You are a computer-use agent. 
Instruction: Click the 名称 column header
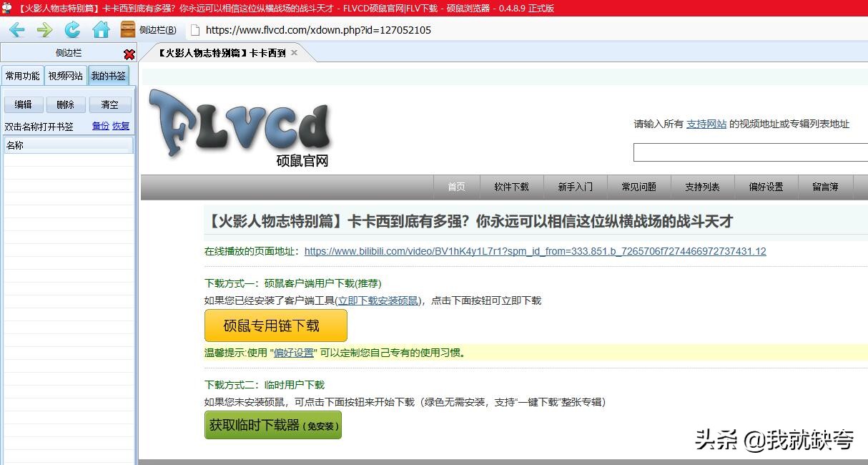pos(69,145)
